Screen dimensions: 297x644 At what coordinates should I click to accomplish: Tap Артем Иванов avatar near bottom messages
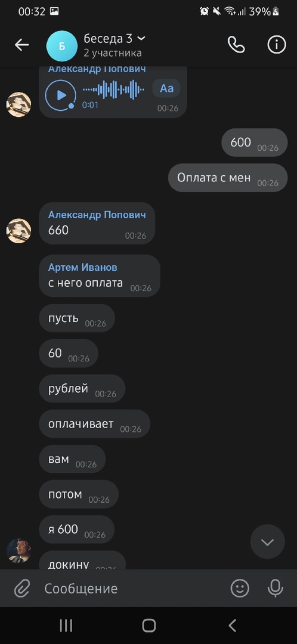coord(19,551)
